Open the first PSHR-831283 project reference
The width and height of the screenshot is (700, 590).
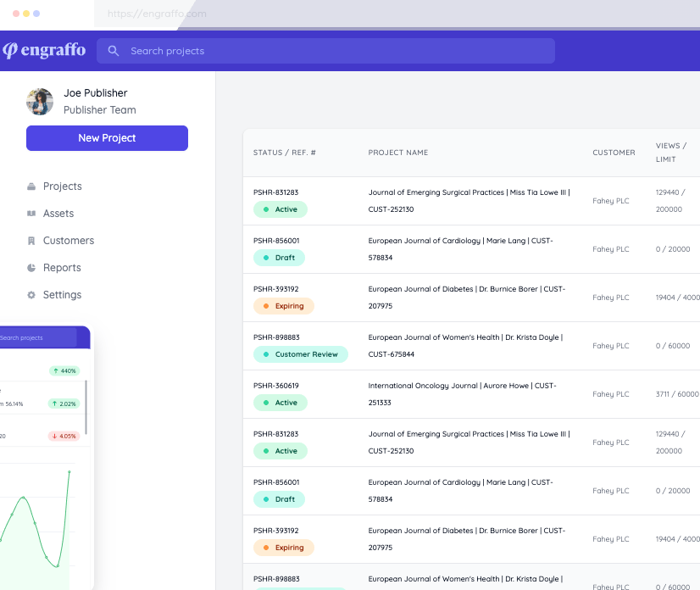click(x=275, y=192)
